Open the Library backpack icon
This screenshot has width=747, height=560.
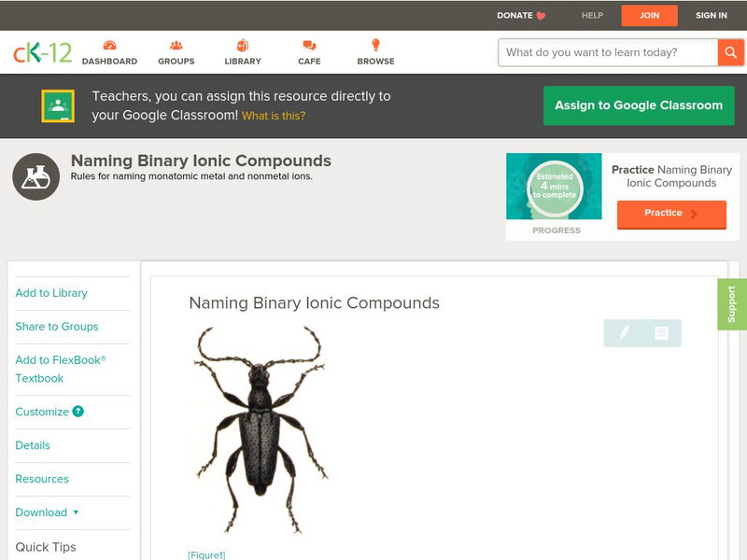tap(243, 45)
